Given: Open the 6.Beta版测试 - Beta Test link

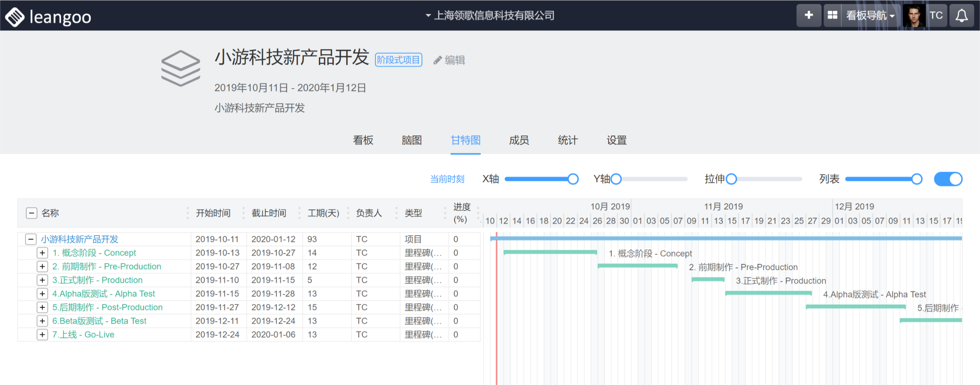Looking at the screenshot, I should coord(99,321).
